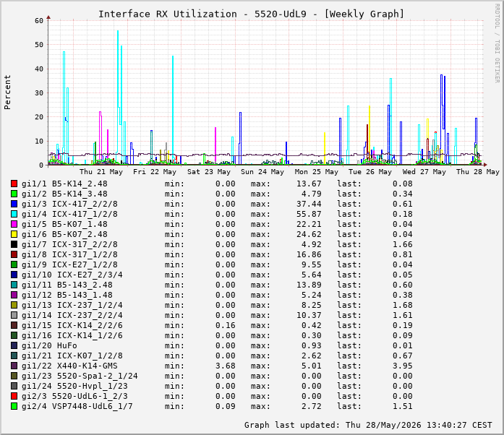Click the red swatch for gi1/1 B5-K14_2.48
The image size is (504, 435).
coord(14,184)
